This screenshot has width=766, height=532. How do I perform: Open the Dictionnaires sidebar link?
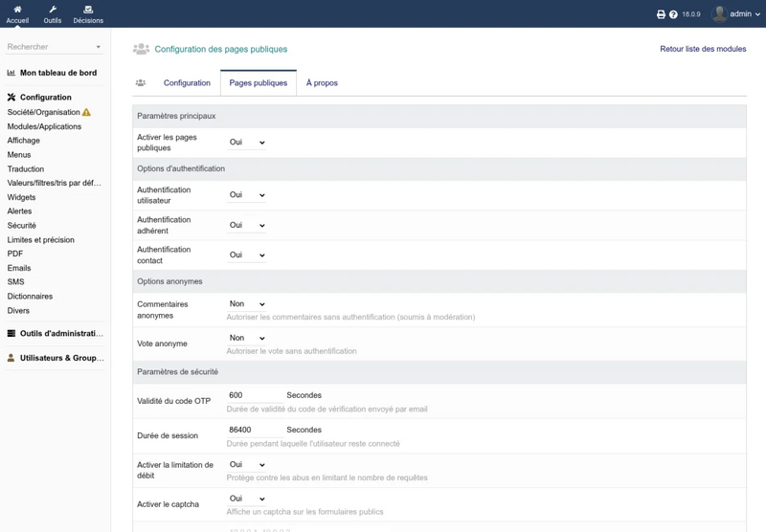(30, 297)
